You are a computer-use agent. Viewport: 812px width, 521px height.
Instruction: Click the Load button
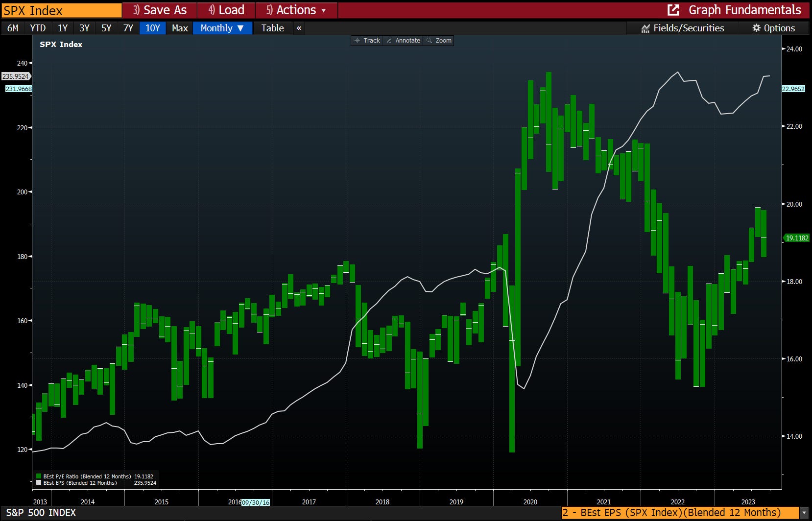pos(226,10)
